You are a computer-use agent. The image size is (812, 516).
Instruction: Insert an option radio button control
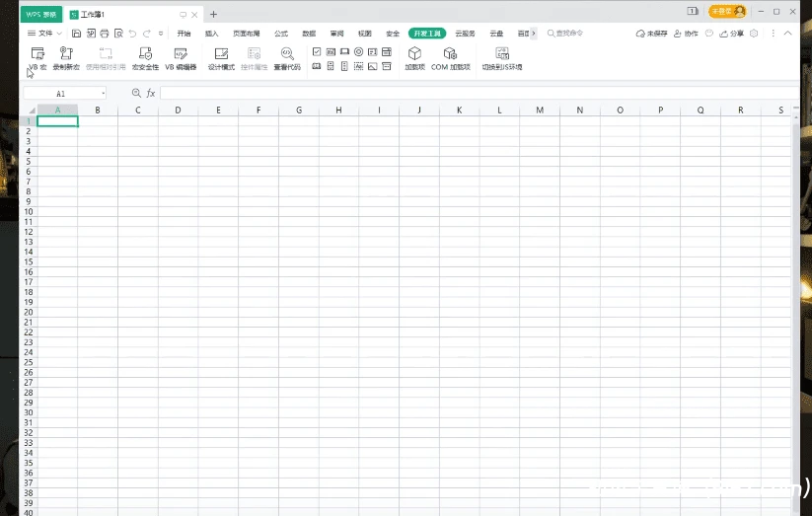[x=358, y=51]
